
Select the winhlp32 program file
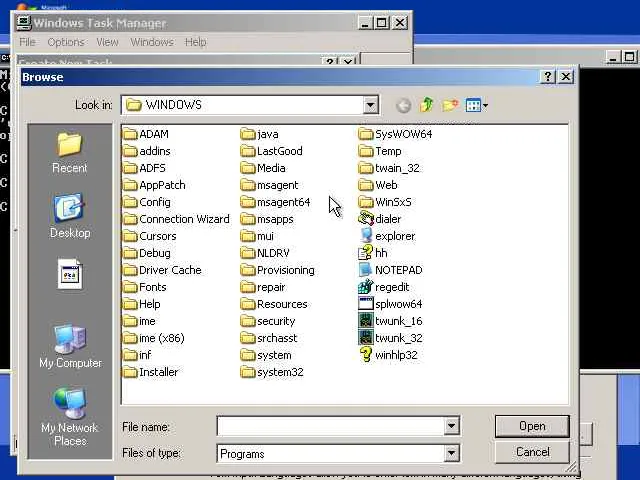tap(388, 355)
